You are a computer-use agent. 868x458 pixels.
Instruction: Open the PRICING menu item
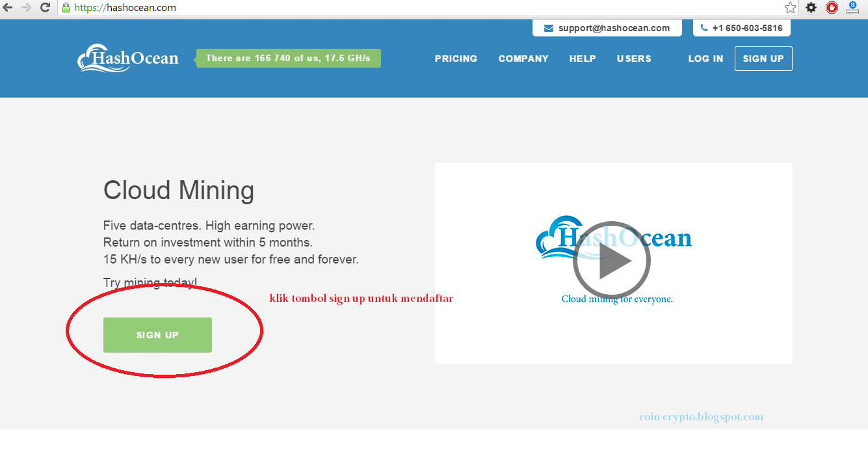point(456,59)
